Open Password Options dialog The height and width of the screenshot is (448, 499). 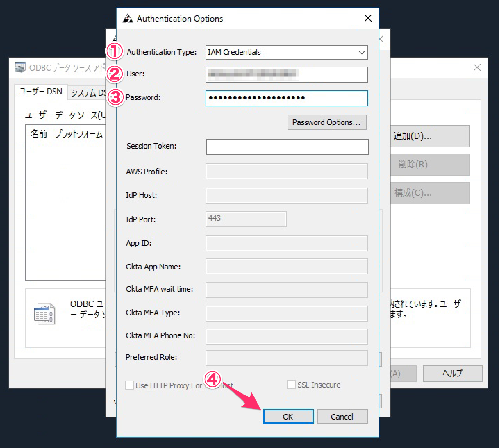click(326, 122)
